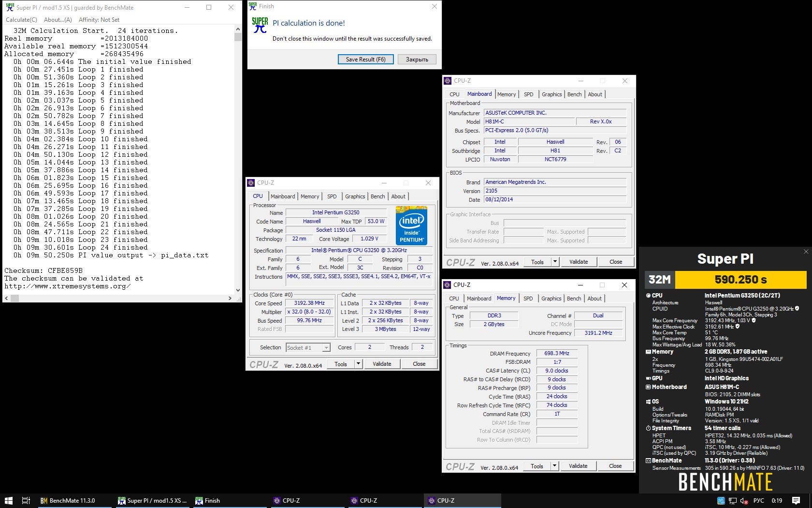
Task: Click Close button in Mainboard CPU-Z window
Action: pyautogui.click(x=616, y=262)
